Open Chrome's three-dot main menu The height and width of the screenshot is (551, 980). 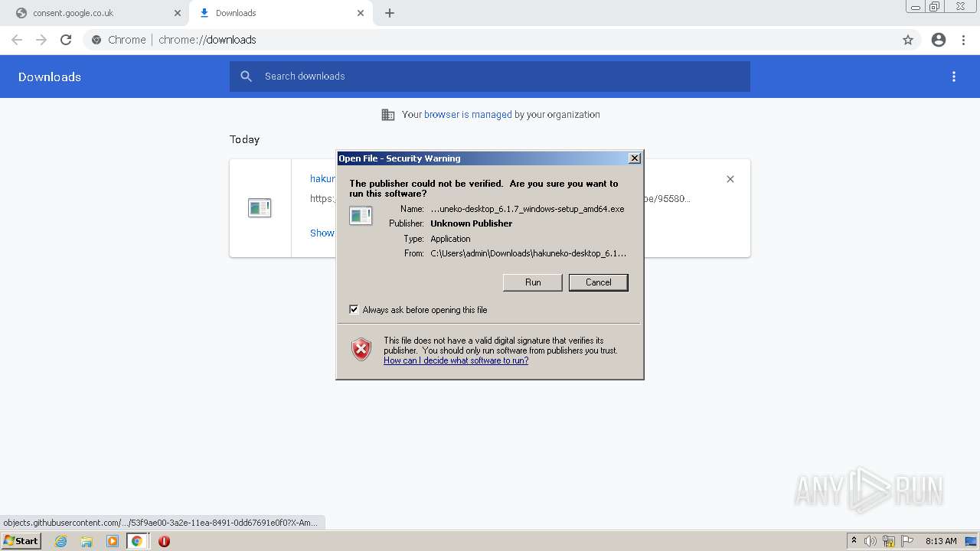[964, 40]
